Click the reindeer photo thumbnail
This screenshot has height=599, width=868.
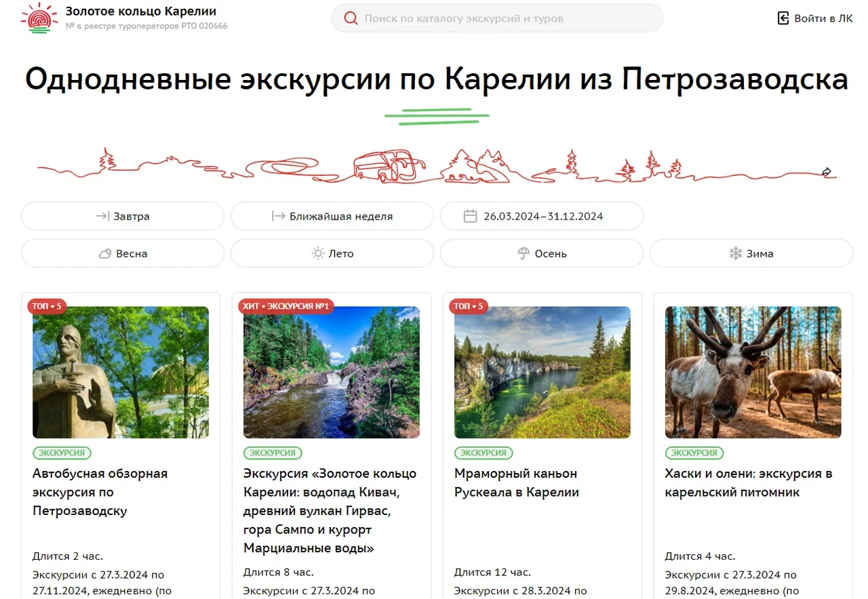point(753,372)
